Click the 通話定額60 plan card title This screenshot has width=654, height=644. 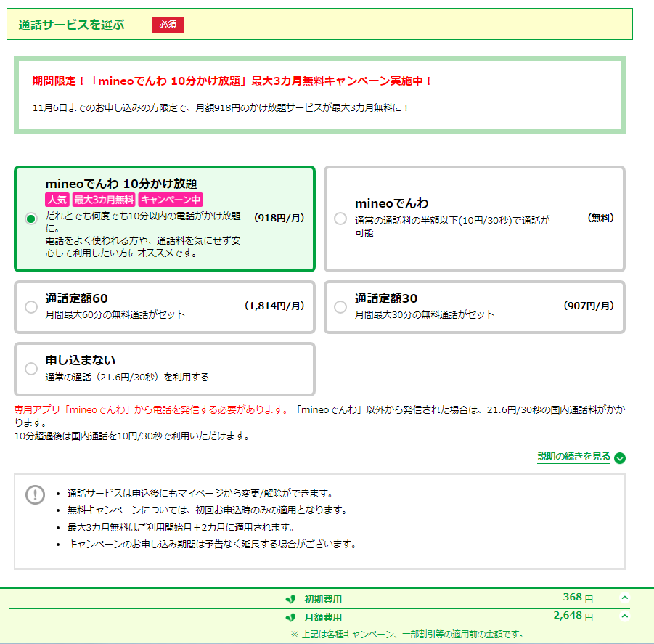click(x=77, y=298)
